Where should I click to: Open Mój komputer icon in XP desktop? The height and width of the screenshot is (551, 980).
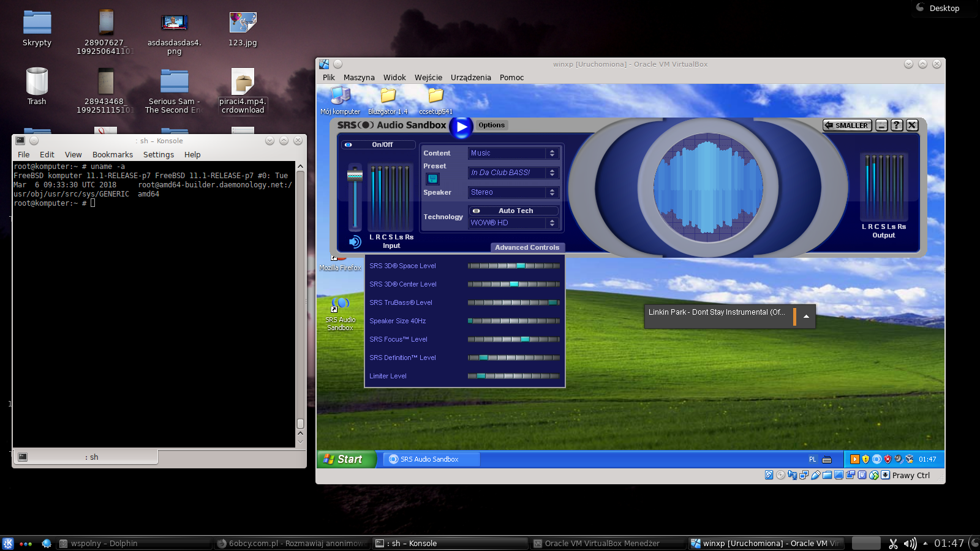point(340,100)
